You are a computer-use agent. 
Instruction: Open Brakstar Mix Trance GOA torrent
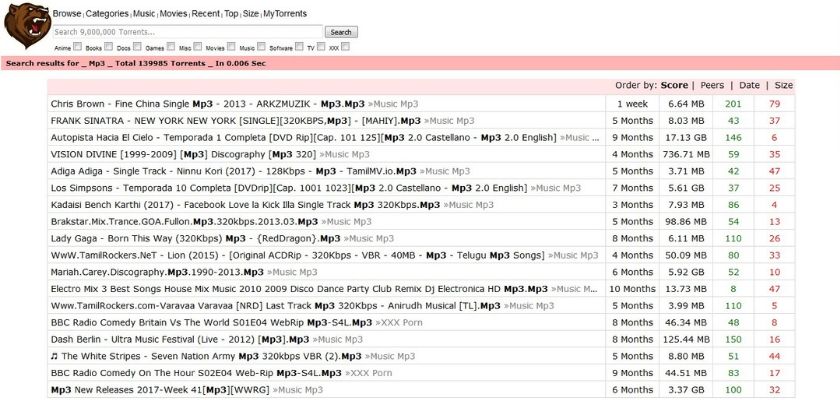click(x=184, y=222)
